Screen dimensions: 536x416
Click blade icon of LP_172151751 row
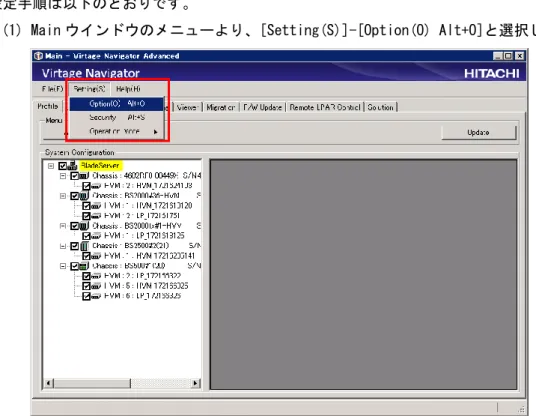coord(96,216)
